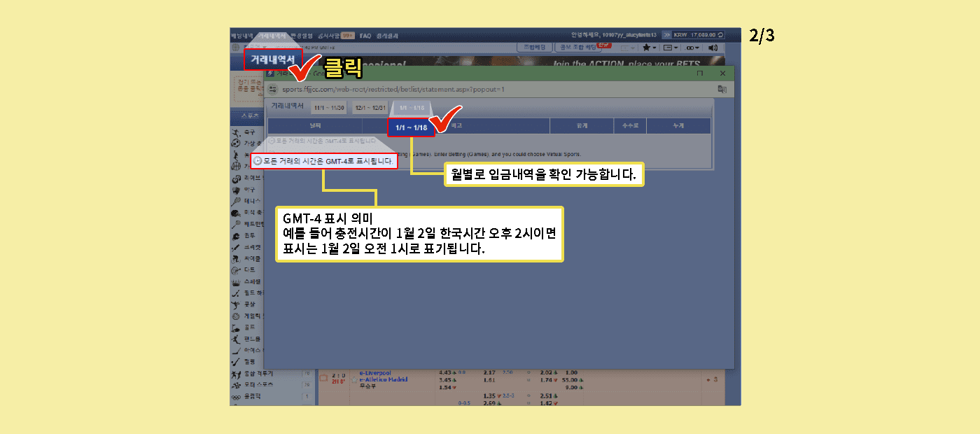Screen dimensions: 980x434
Task: Click the balance refresh icon beside KRW
Action: pyautogui.click(x=720, y=35)
